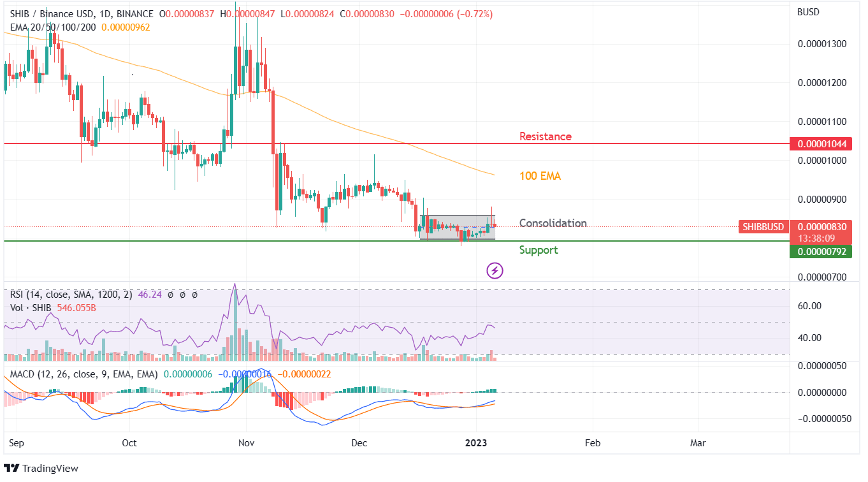This screenshot has height=482, width=868.
Task: Click the change −0.00000006 (−0.72%) in header
Action: (x=446, y=14)
